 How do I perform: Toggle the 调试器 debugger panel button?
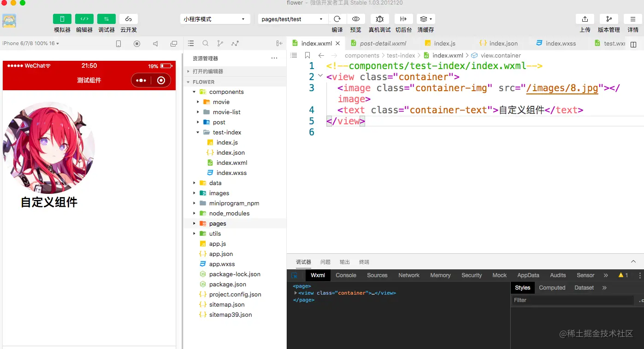[x=106, y=19]
